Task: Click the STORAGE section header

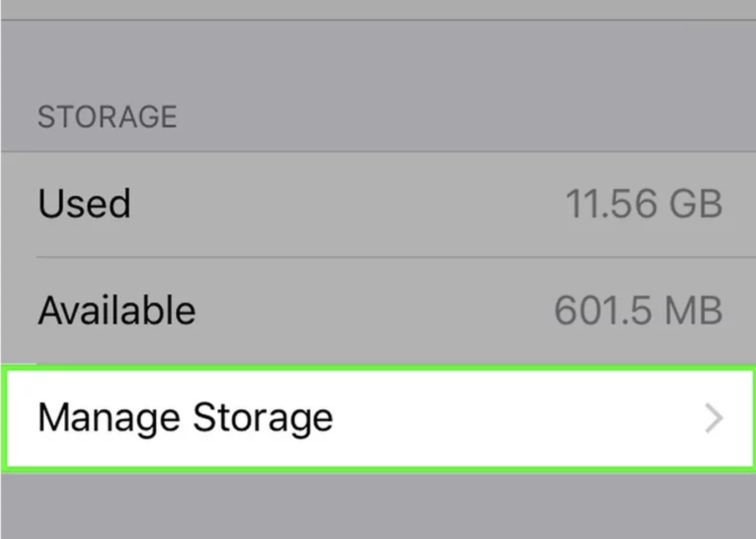Action: [107, 117]
